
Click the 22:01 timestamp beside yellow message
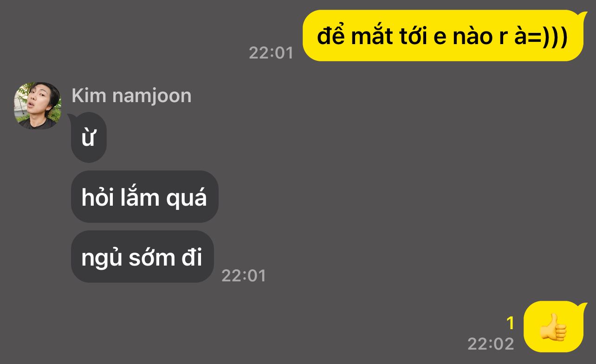(271, 52)
